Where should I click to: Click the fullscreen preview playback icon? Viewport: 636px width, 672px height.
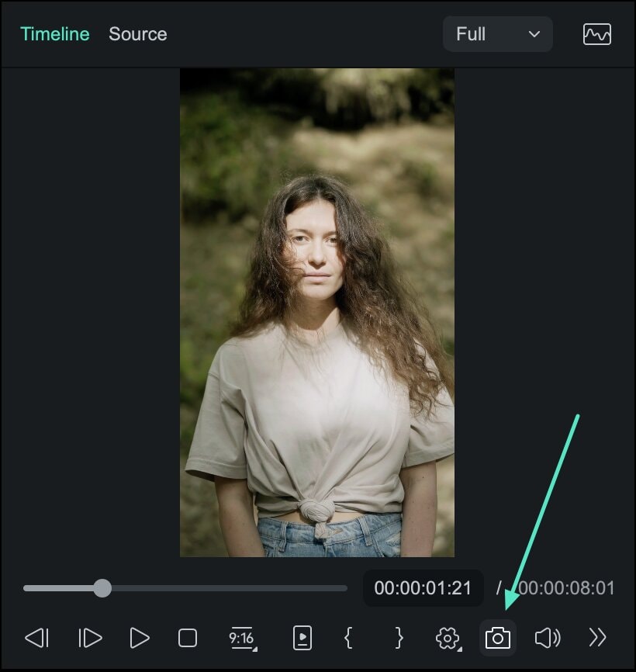(x=302, y=638)
